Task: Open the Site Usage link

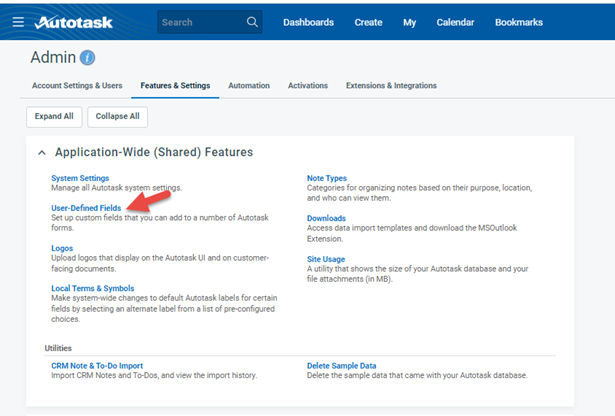Action: [x=326, y=259]
